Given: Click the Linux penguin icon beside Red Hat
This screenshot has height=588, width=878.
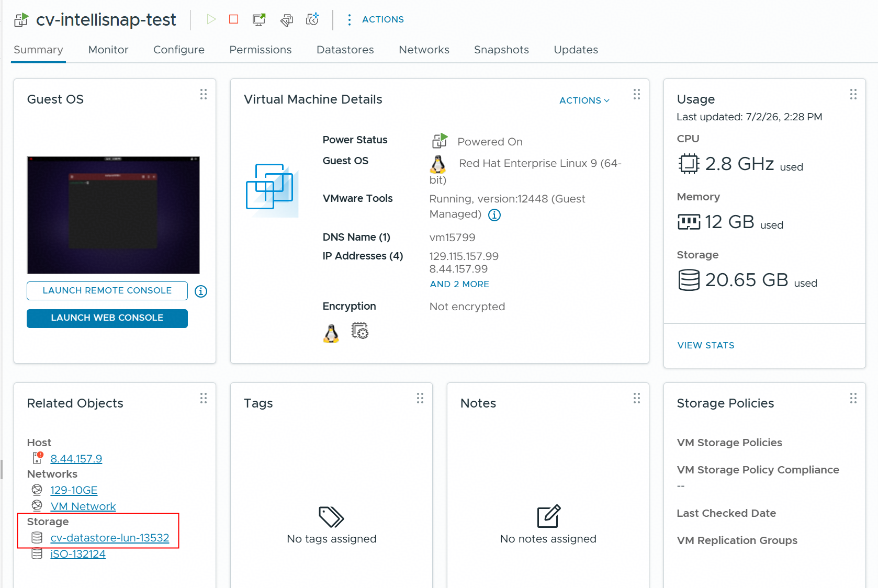Looking at the screenshot, I should click(x=438, y=164).
